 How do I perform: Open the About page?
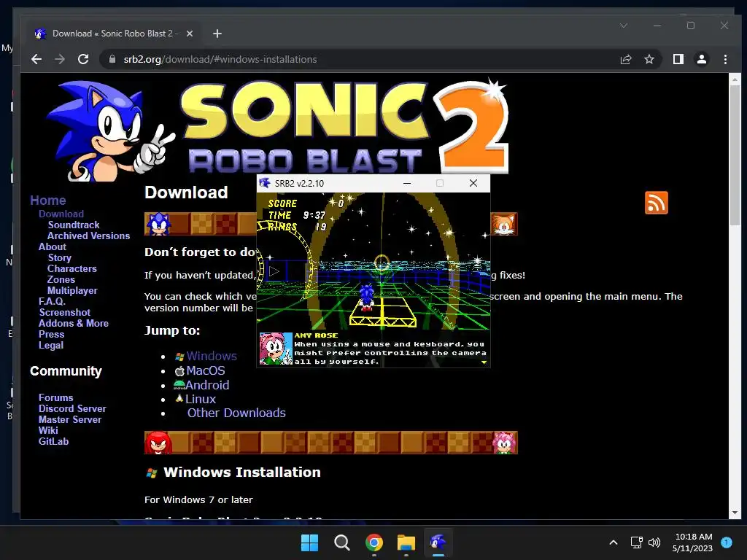tap(53, 246)
